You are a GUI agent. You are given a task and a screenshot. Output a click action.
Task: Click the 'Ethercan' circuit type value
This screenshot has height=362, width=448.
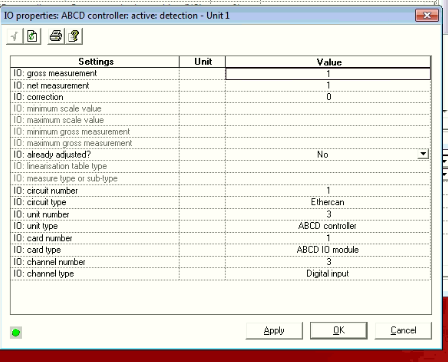(327, 202)
